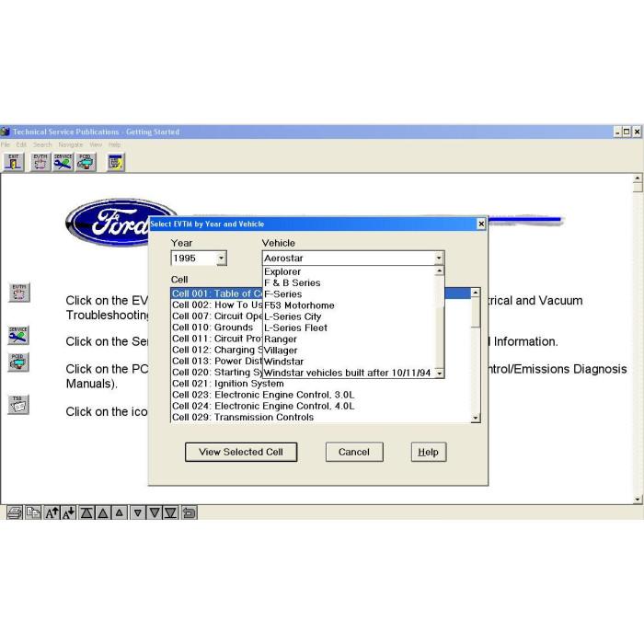Select F & B Series from vehicle list
Image resolution: width=644 pixels, height=644 pixels.
tap(349, 283)
